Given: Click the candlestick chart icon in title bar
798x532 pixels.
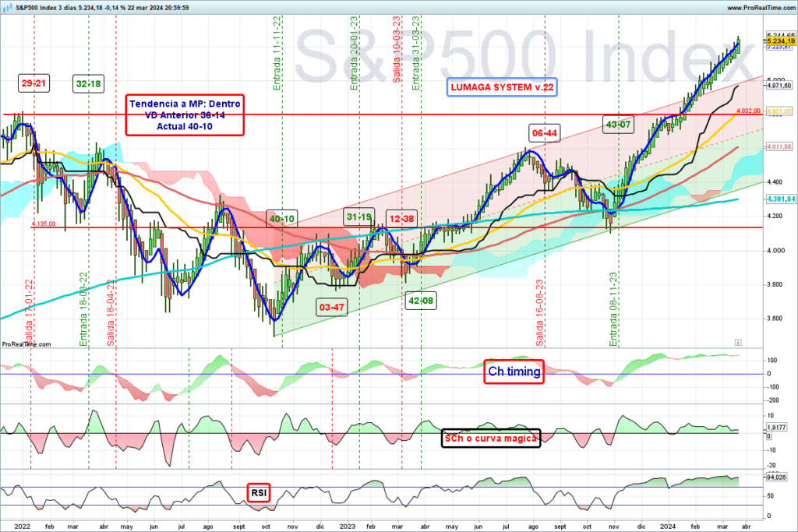Looking at the screenshot, I should click(6, 8).
